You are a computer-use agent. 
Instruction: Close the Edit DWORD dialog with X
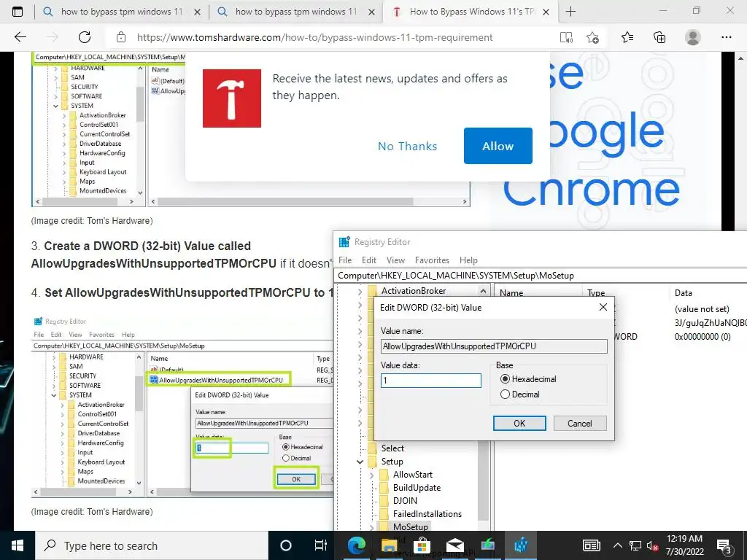(603, 307)
